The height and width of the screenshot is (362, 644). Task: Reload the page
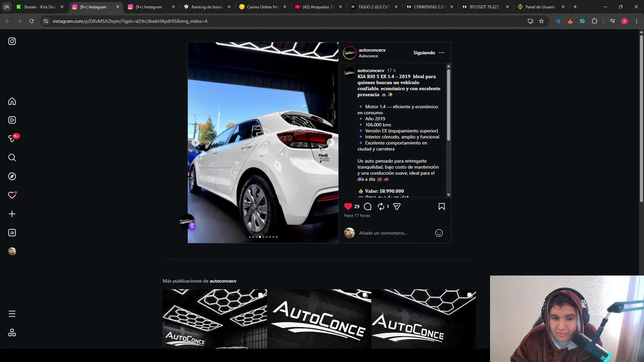click(31, 21)
